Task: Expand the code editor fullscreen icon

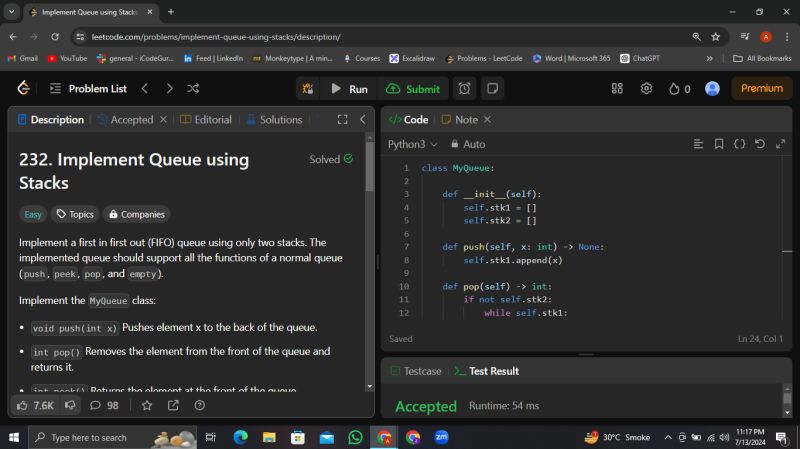Action: coord(781,144)
